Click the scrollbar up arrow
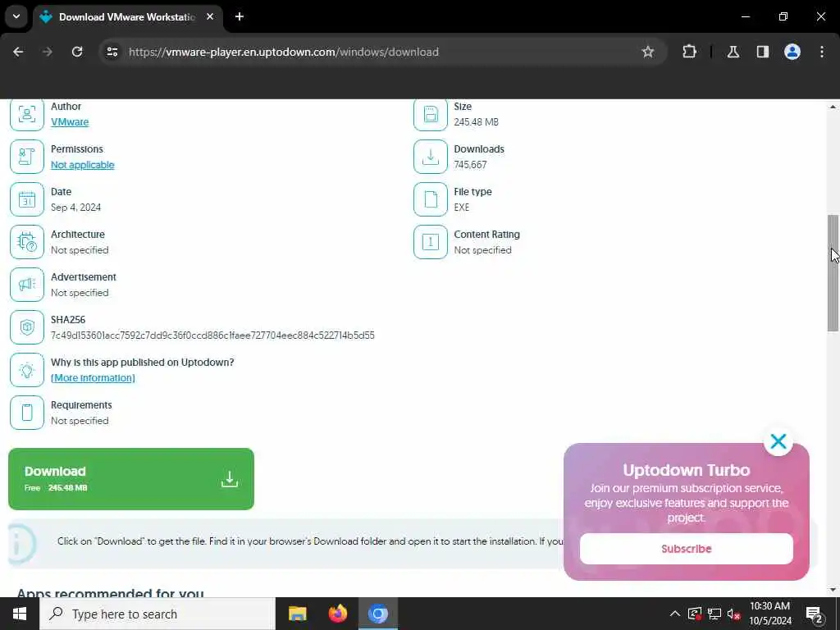This screenshot has height=630, width=840. [x=833, y=107]
